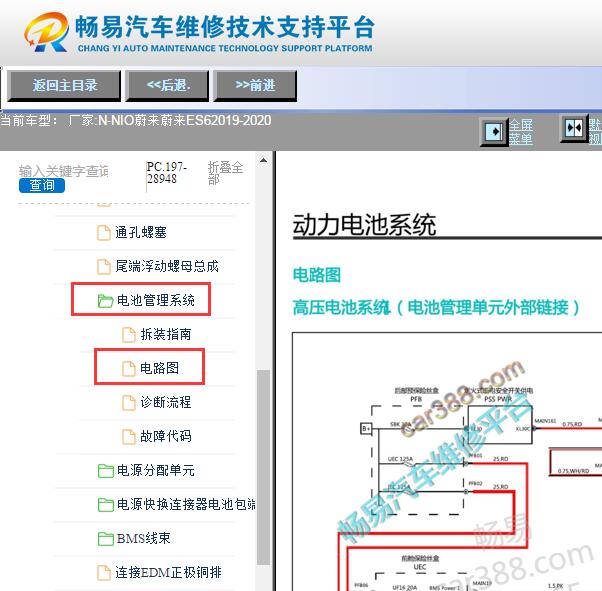Click the 动力电池系统 page heading
The width and height of the screenshot is (602, 591).
point(364,225)
